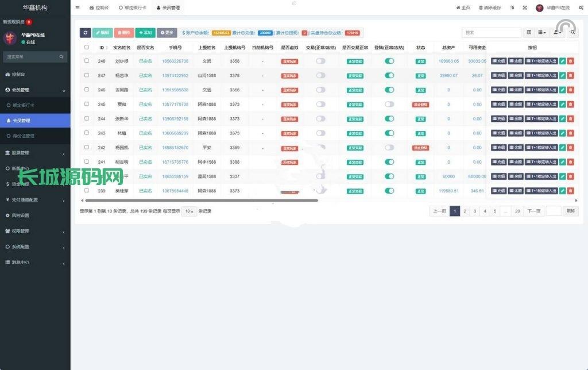Open the export data dropdown
588x370 pixels.
tap(557, 33)
